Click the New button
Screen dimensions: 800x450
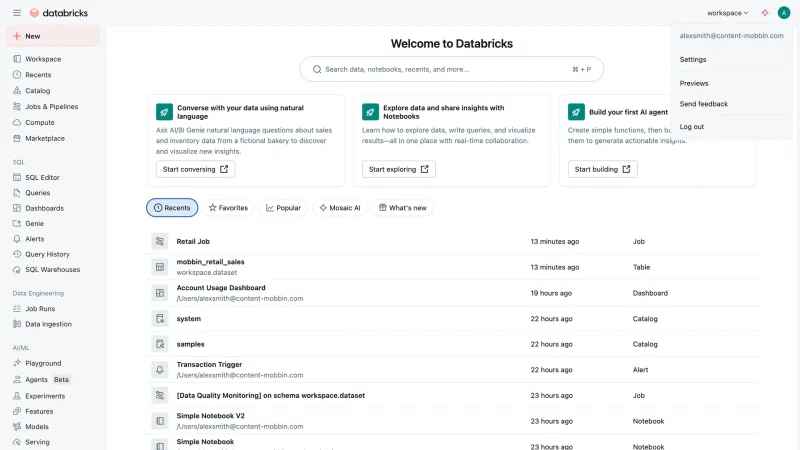tap(53, 36)
